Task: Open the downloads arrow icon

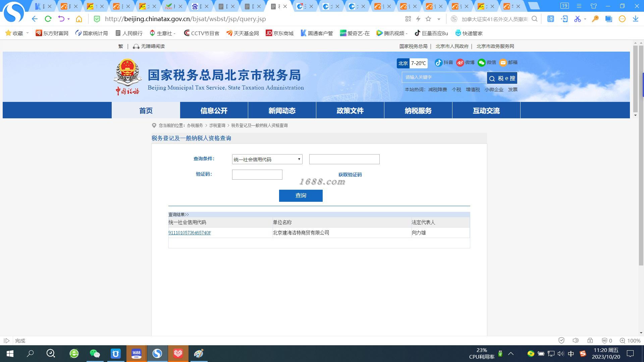Action: click(x=636, y=19)
